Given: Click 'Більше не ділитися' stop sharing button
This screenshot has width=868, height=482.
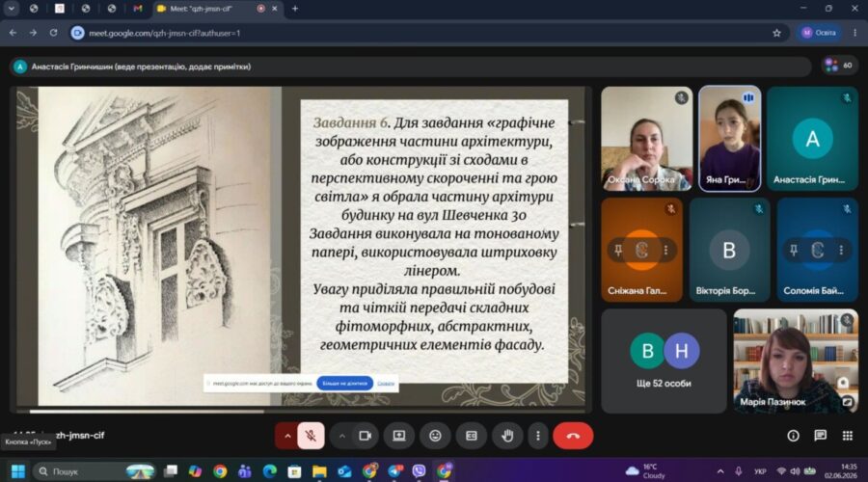Looking at the screenshot, I should pyautogui.click(x=345, y=383).
